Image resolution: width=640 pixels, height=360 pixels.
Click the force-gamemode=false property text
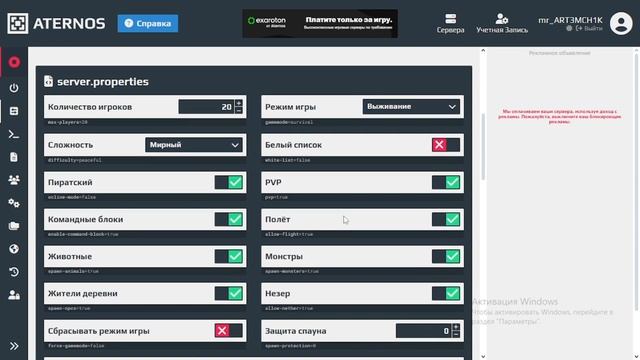pyautogui.click(x=76, y=346)
